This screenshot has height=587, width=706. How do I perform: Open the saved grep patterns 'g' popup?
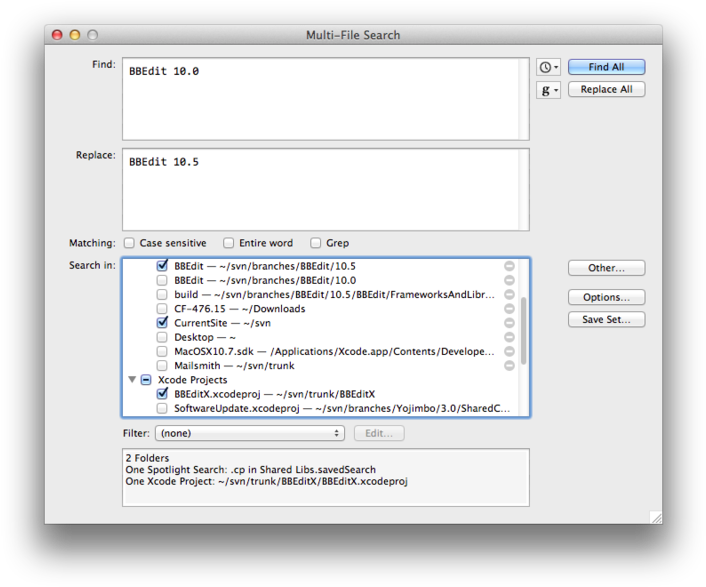pyautogui.click(x=548, y=90)
